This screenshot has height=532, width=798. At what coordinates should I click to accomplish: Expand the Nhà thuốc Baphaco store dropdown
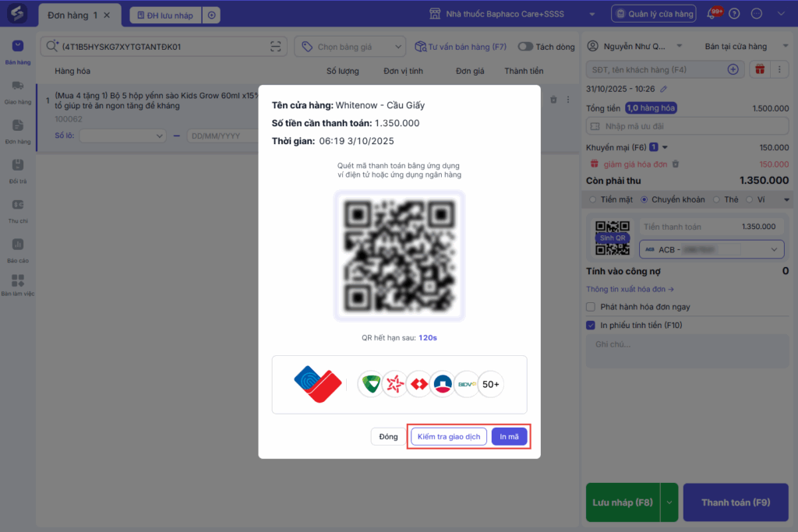pos(592,14)
